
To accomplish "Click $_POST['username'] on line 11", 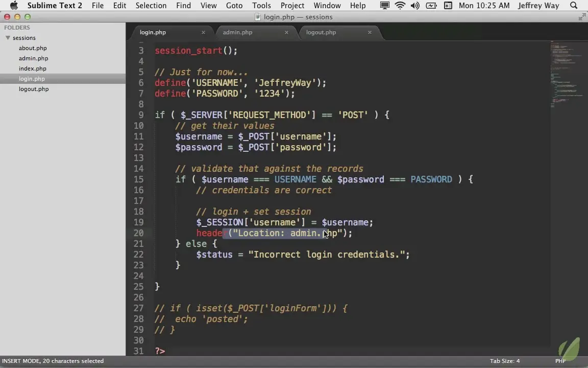I will click(285, 136).
